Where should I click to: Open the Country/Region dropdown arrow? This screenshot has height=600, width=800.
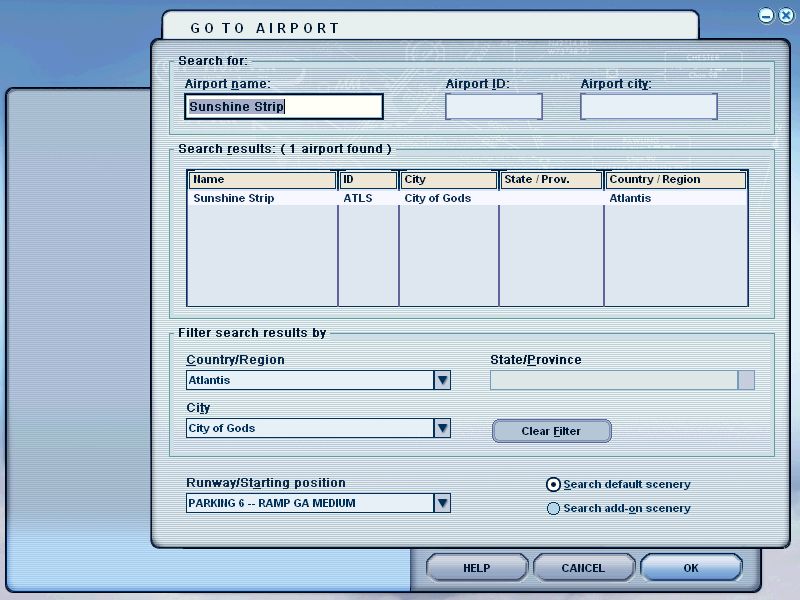pyautogui.click(x=442, y=380)
